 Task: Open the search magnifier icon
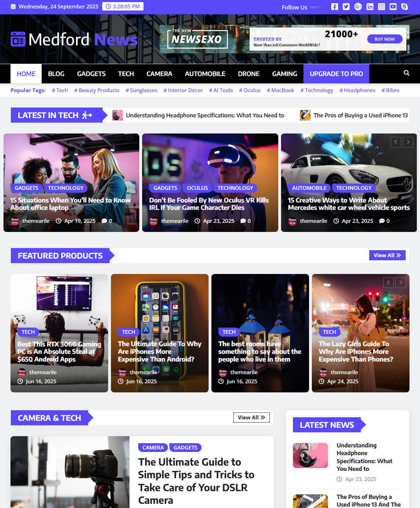click(x=406, y=73)
